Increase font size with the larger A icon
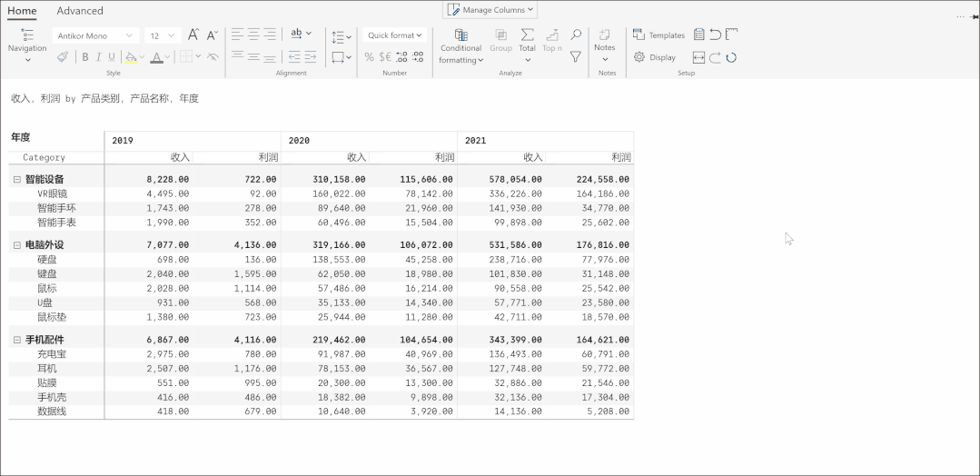980x476 pixels. click(193, 35)
